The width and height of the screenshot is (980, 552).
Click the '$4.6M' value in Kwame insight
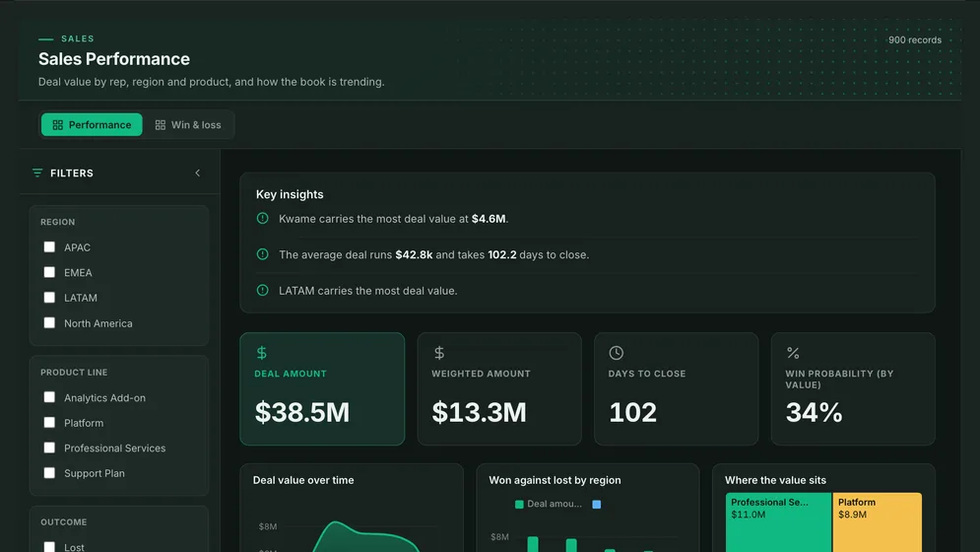(x=489, y=219)
